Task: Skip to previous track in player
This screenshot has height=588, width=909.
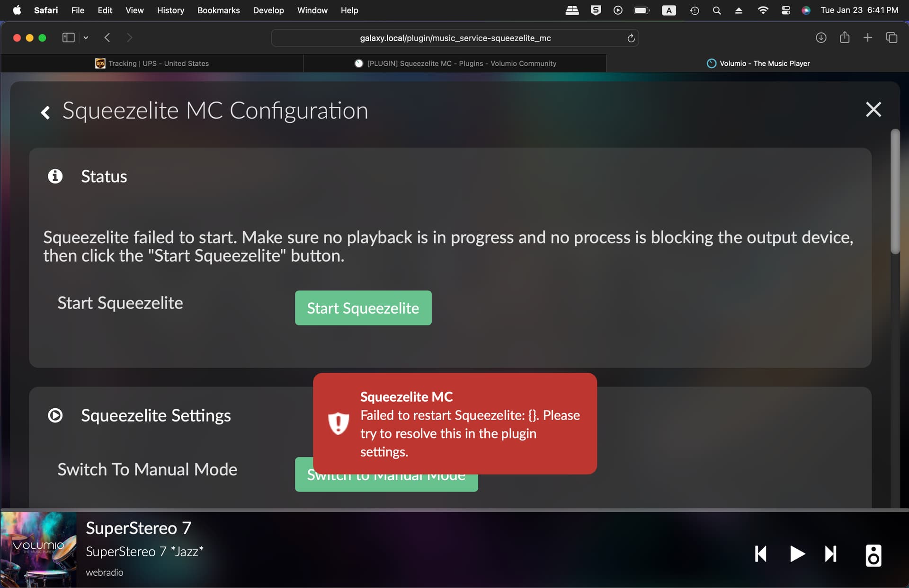Action: (761, 553)
